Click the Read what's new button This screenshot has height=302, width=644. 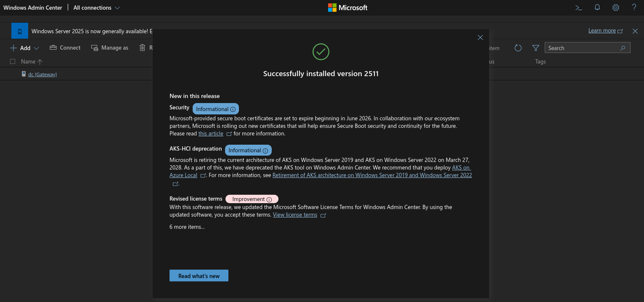point(199,276)
